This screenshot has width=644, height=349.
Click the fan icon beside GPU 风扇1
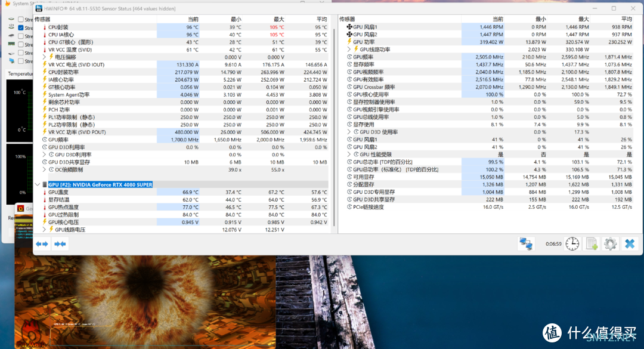point(349,27)
